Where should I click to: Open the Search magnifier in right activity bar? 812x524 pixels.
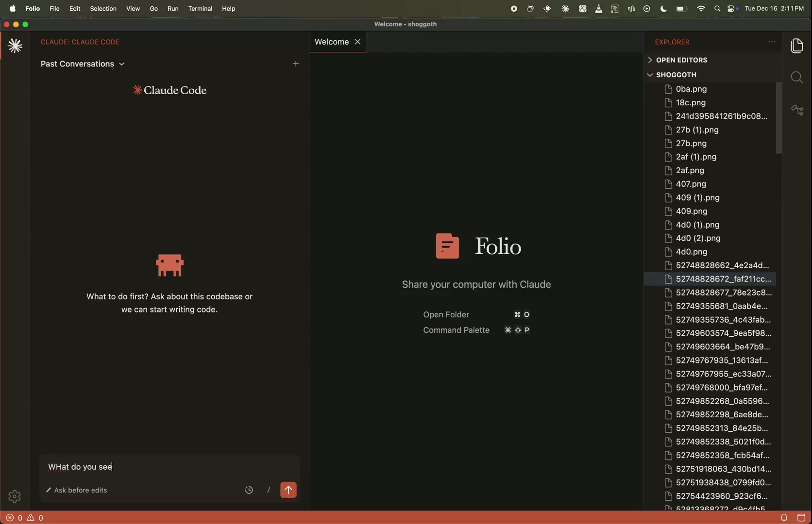(x=797, y=78)
